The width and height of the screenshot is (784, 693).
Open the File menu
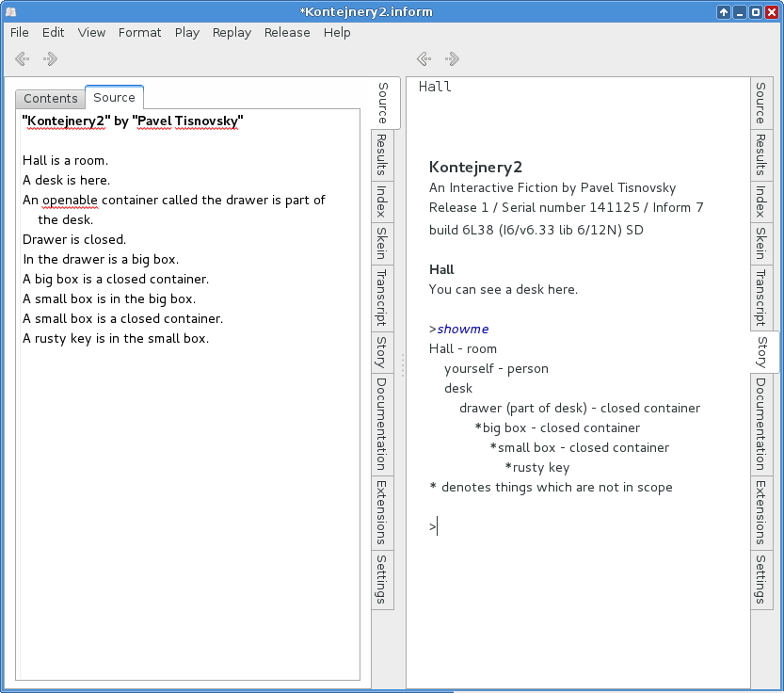click(20, 33)
